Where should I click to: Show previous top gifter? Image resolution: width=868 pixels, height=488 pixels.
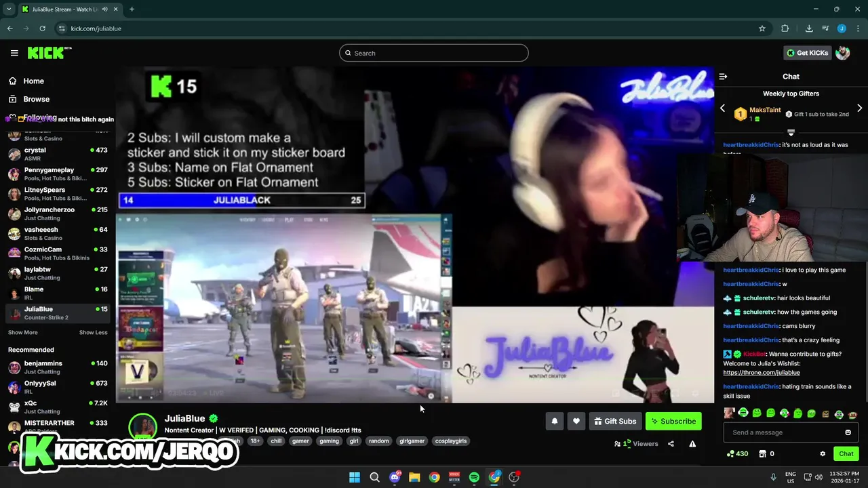point(722,108)
